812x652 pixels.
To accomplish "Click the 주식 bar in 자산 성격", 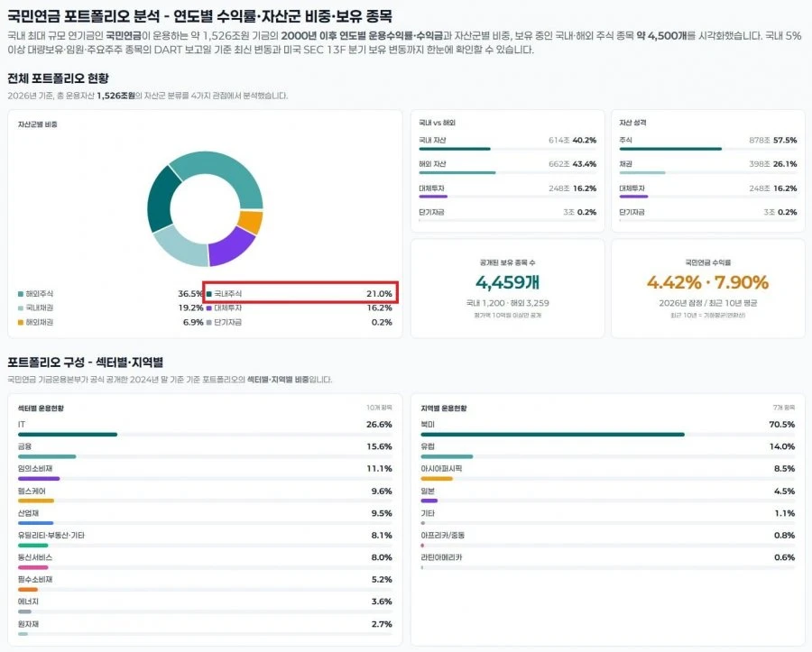I will coord(708,149).
